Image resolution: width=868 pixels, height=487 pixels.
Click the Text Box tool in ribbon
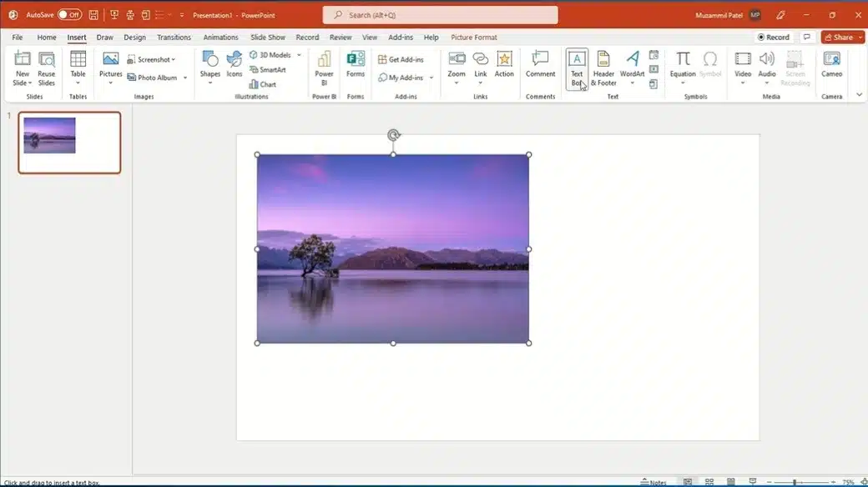coord(577,67)
